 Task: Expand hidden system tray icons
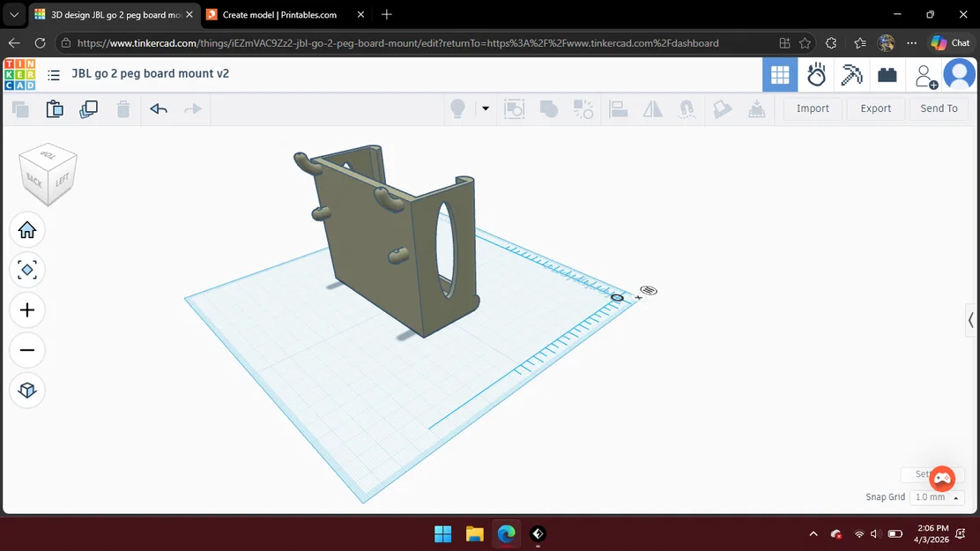pyautogui.click(x=813, y=534)
